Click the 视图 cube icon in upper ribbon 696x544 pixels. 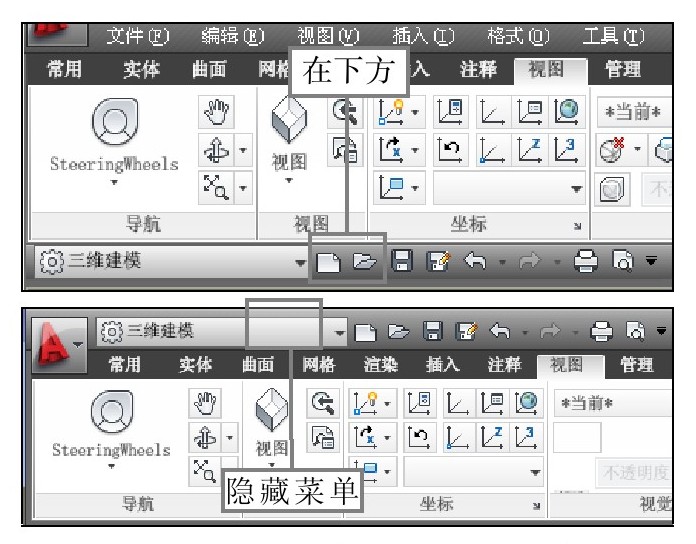pyautogui.click(x=289, y=120)
